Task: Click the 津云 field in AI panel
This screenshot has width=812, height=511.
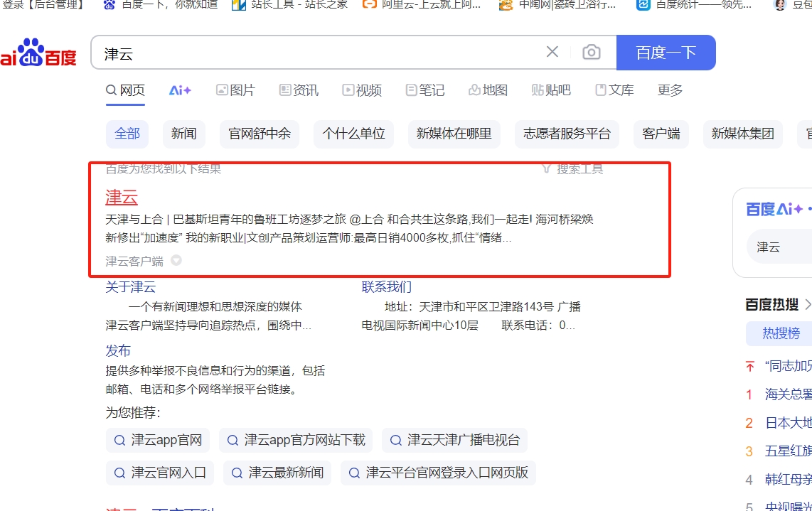Action: tap(779, 247)
